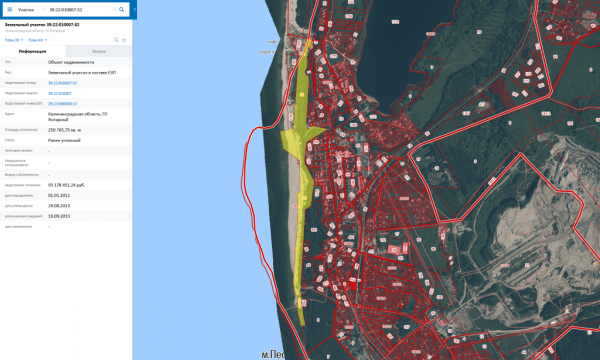Add parcel to favorites with star icon
The width and height of the screenshot is (600, 360).
tap(124, 40)
